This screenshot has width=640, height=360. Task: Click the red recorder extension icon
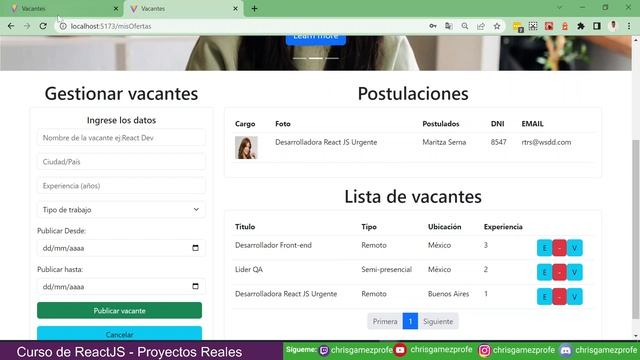549,26
